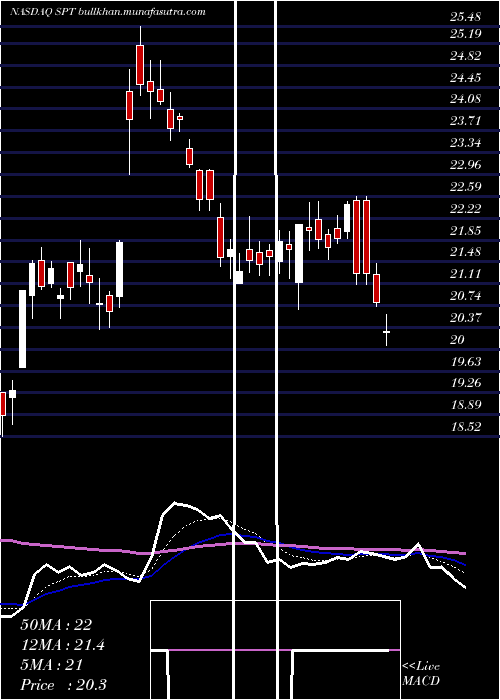The image size is (500, 700).
Task: Select the 19.63 price axis label
Action: (x=466, y=361)
